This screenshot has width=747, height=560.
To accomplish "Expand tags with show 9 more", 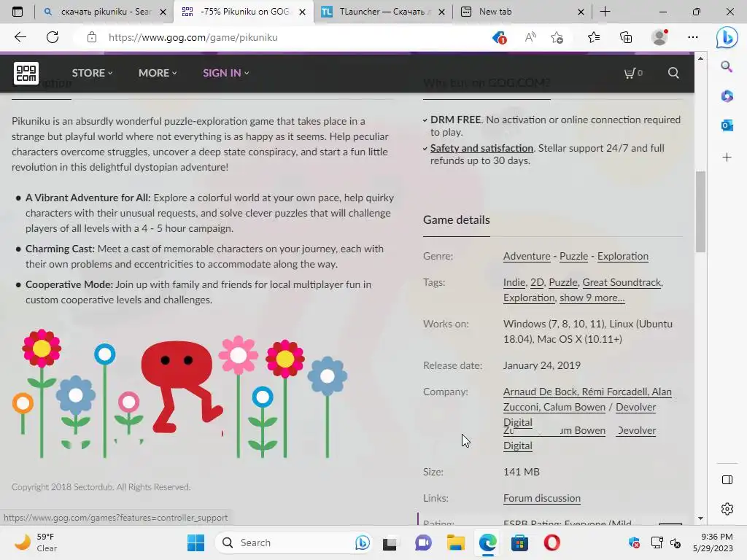I will tap(592, 298).
